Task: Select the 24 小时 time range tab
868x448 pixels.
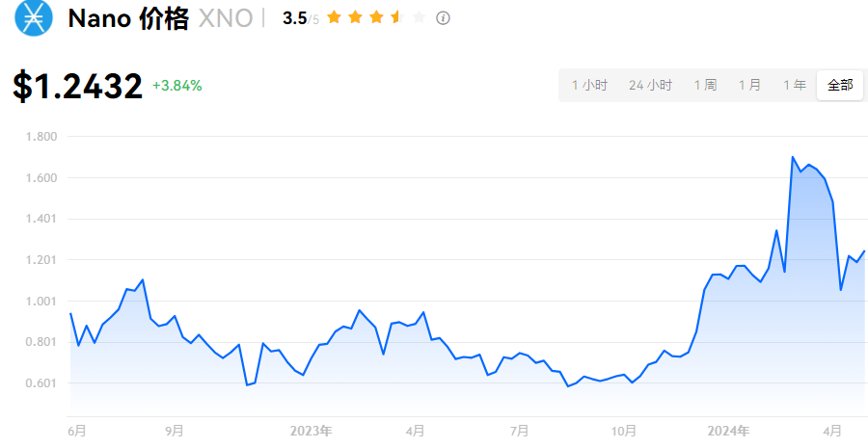Action: [650, 85]
